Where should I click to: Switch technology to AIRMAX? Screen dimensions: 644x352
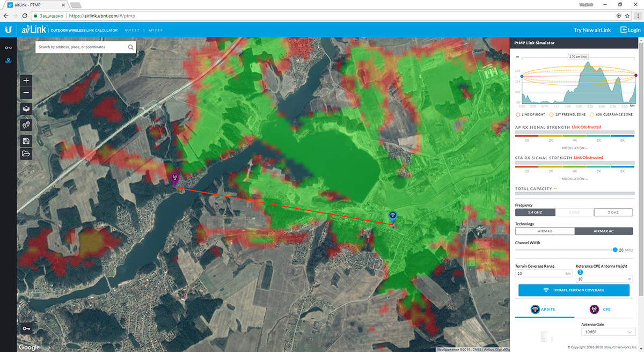pyautogui.click(x=545, y=231)
